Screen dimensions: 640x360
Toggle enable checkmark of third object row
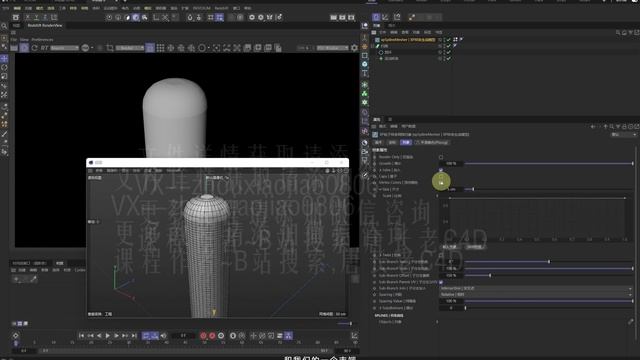pyautogui.click(x=449, y=52)
